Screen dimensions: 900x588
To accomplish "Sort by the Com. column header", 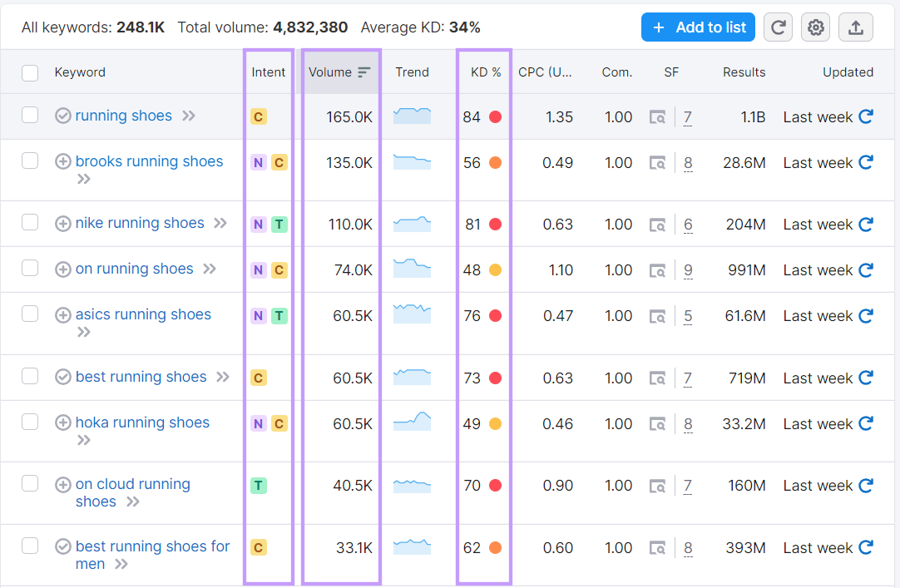I will (x=617, y=72).
